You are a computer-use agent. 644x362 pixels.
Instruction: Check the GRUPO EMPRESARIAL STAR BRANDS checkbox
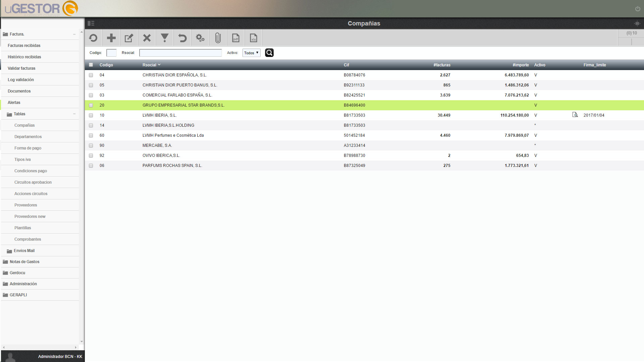[x=91, y=105]
